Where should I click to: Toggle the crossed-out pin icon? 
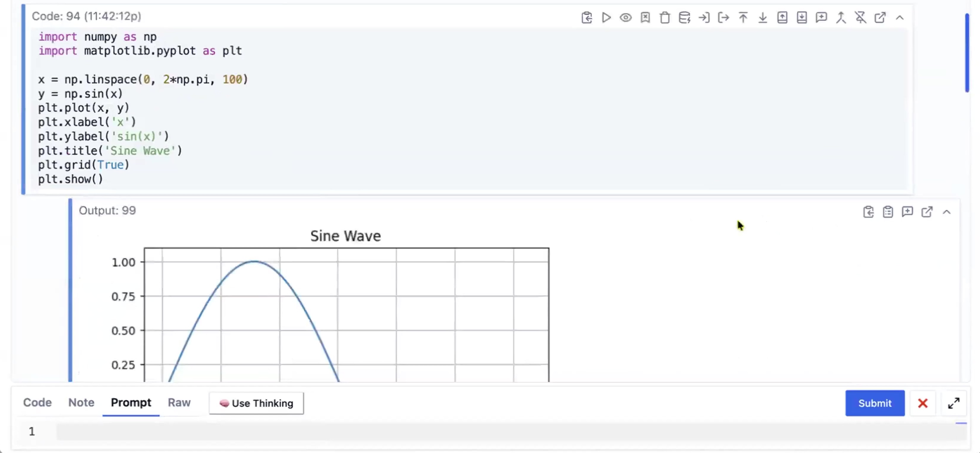click(x=861, y=17)
